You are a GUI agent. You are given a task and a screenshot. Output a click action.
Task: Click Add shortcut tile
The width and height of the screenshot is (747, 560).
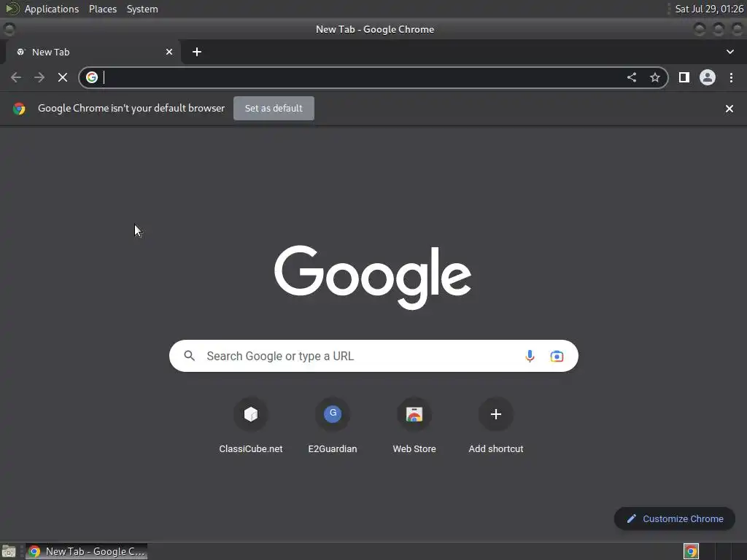click(496, 426)
